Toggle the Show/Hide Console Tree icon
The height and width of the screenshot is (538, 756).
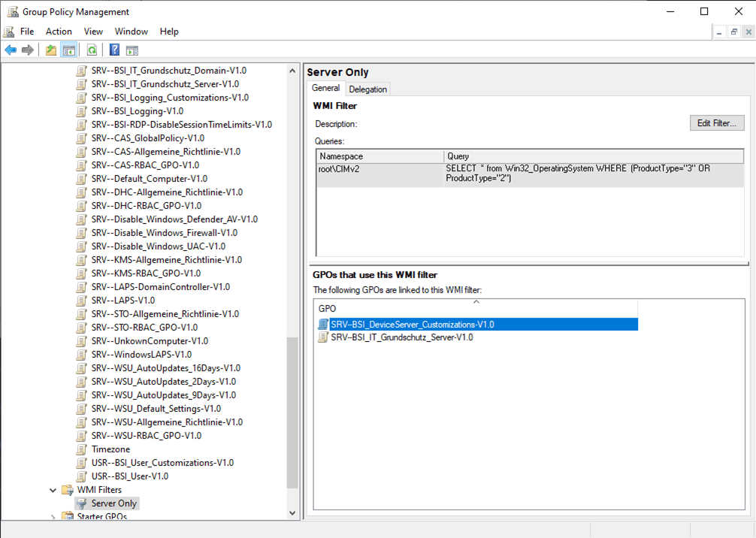pyautogui.click(x=69, y=50)
